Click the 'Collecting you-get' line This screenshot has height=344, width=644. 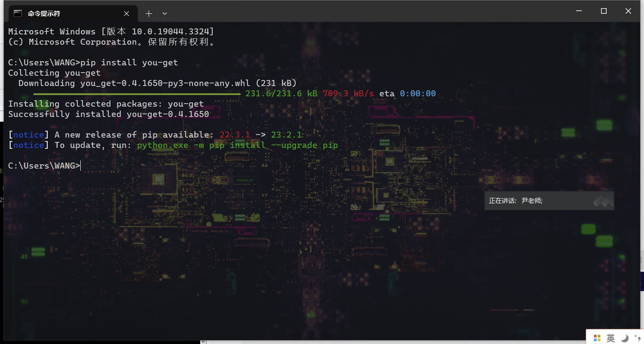(x=54, y=73)
